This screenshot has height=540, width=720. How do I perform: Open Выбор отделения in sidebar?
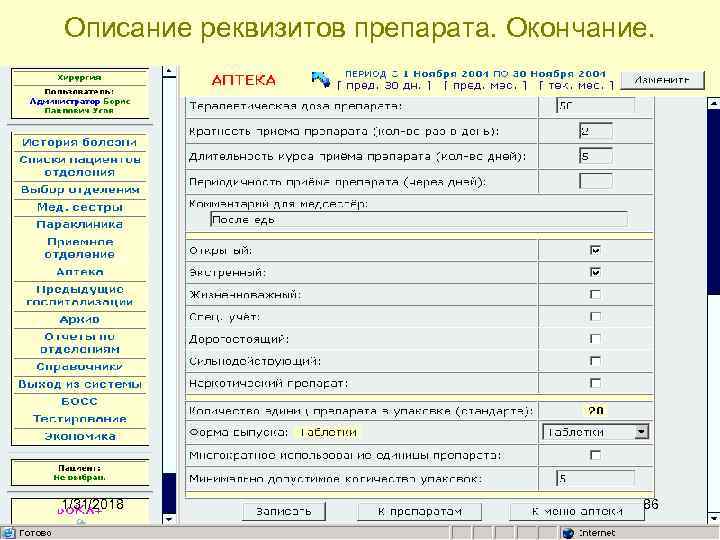click(x=79, y=190)
